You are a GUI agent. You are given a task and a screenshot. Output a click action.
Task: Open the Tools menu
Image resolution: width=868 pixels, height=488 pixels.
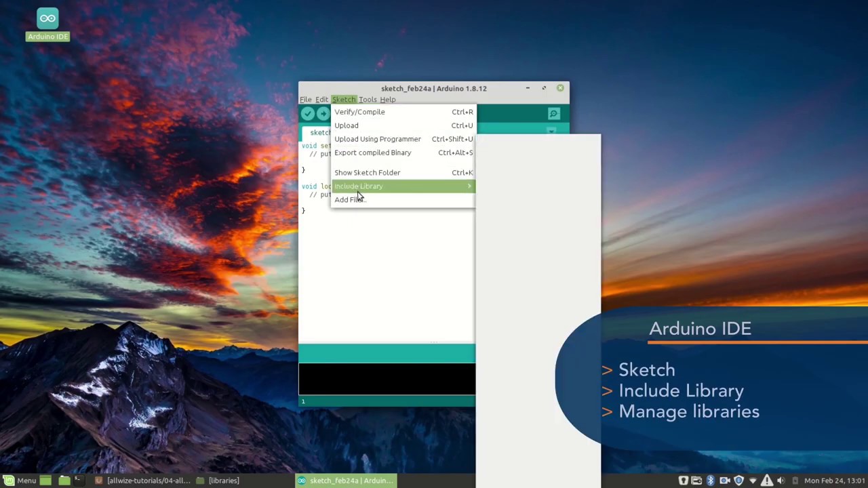368,100
